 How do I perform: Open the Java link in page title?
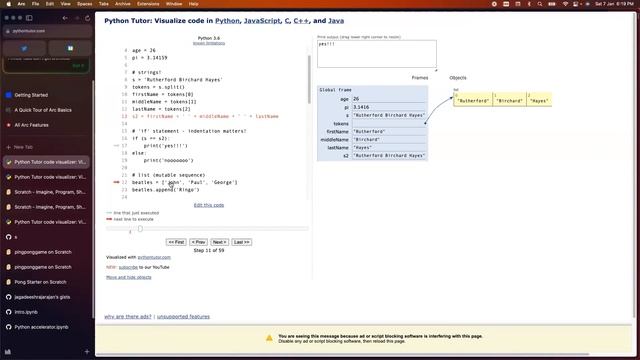pos(336,21)
